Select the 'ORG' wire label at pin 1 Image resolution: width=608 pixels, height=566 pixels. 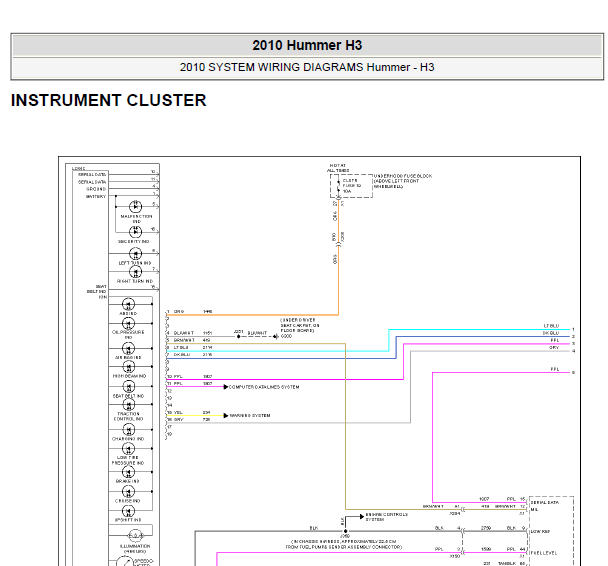[179, 312]
